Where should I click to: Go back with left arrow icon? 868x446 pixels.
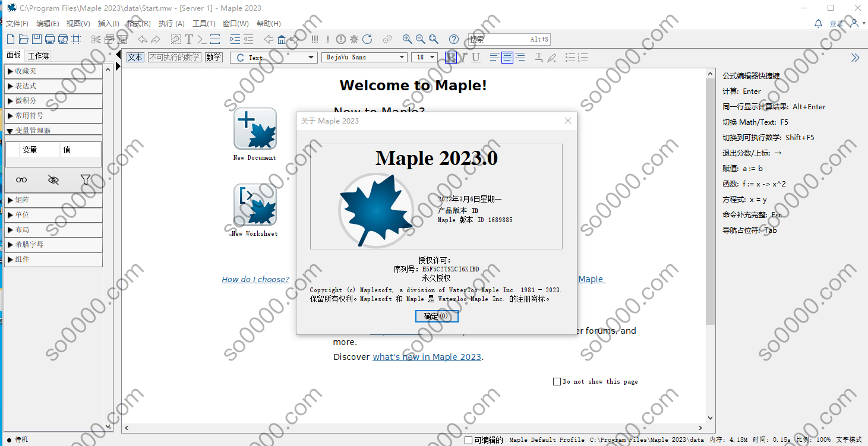(x=268, y=39)
